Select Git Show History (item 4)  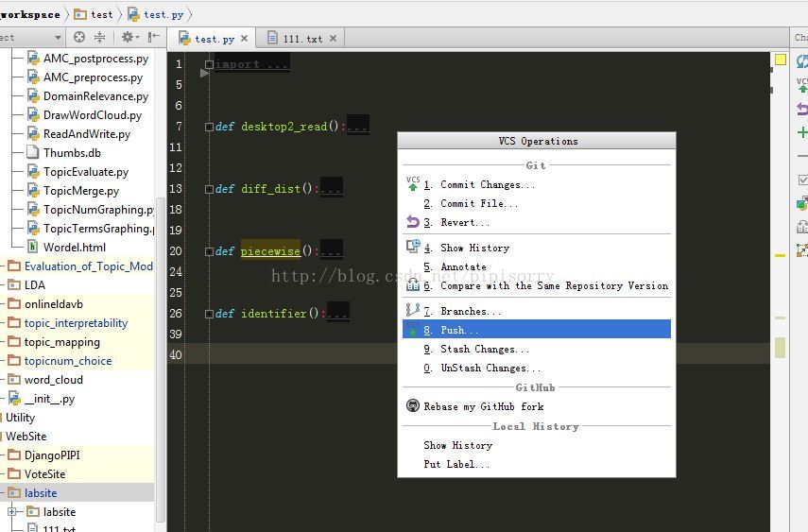(537, 248)
